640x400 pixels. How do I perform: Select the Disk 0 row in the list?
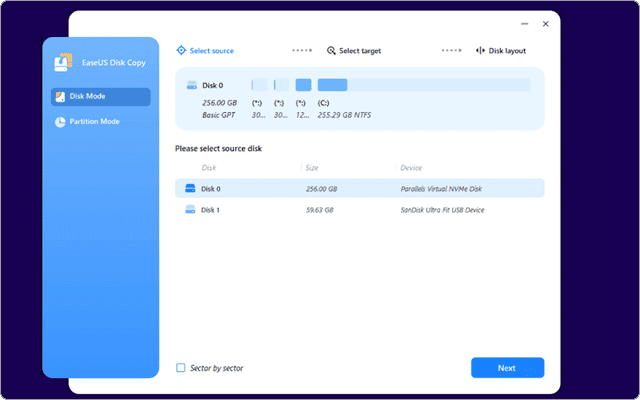click(x=360, y=189)
